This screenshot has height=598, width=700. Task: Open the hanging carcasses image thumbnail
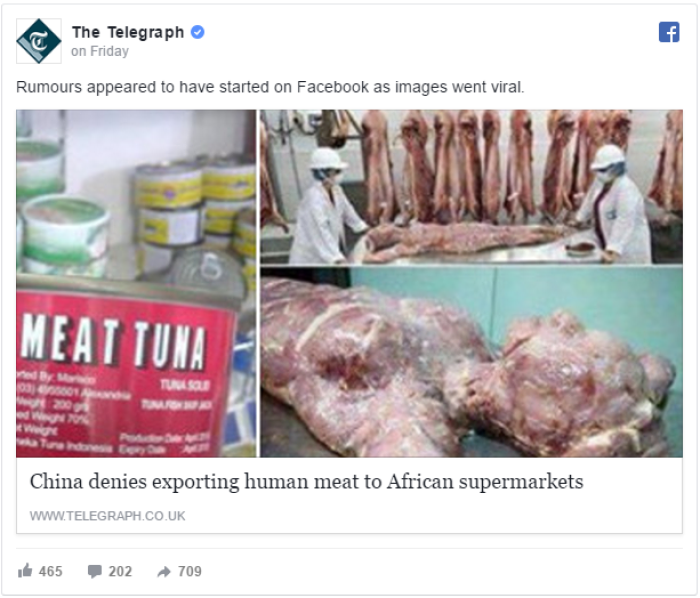(471, 187)
